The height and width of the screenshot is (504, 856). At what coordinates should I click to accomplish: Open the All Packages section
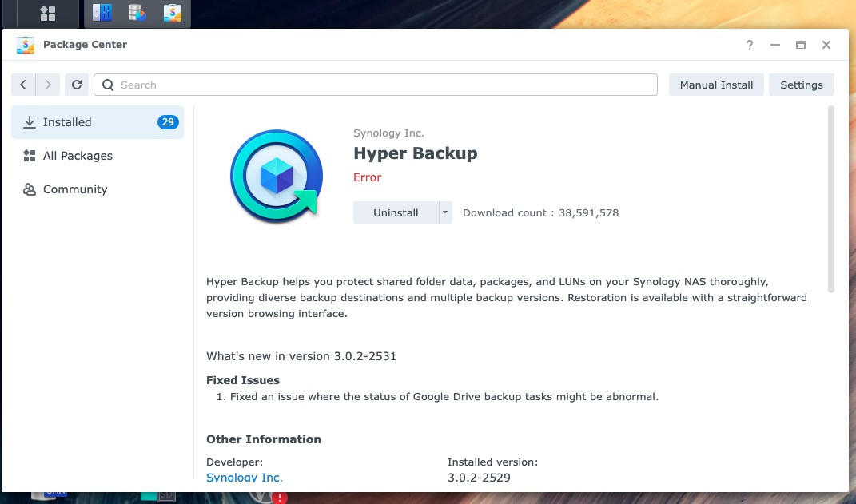[78, 156]
